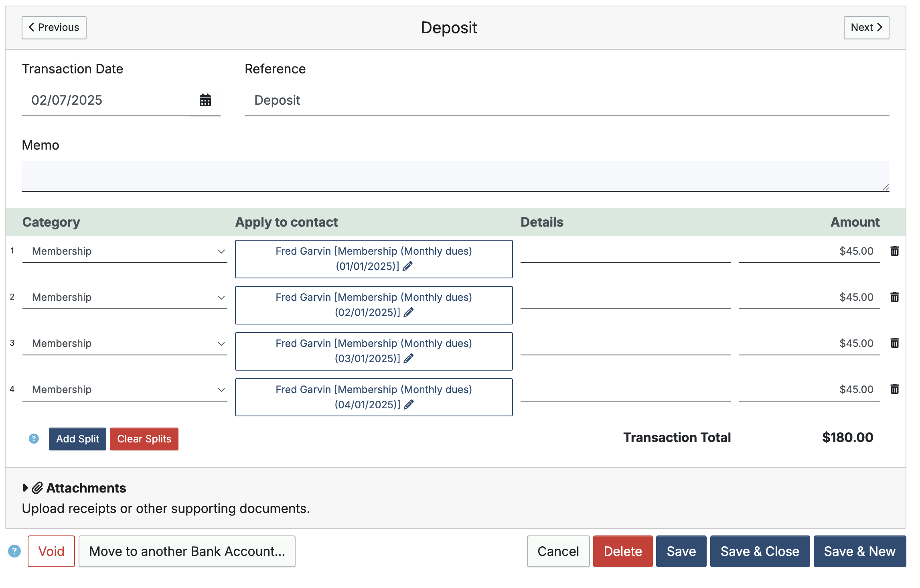Change the category of split row 3

pos(125,344)
